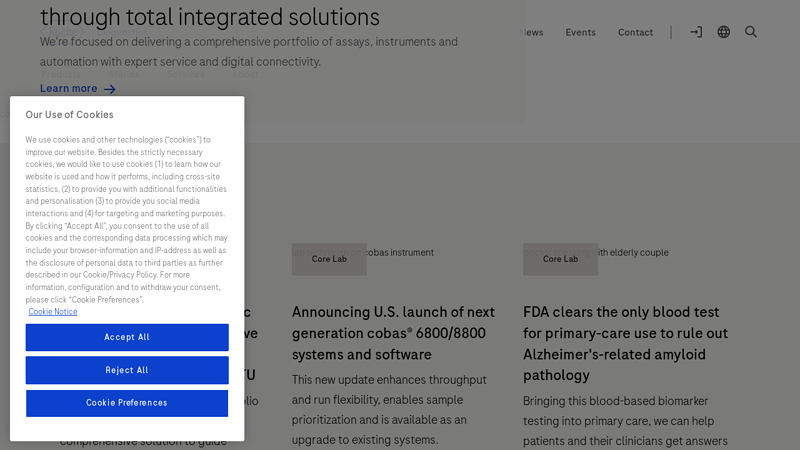
Task: Open the News menu item
Action: click(533, 32)
